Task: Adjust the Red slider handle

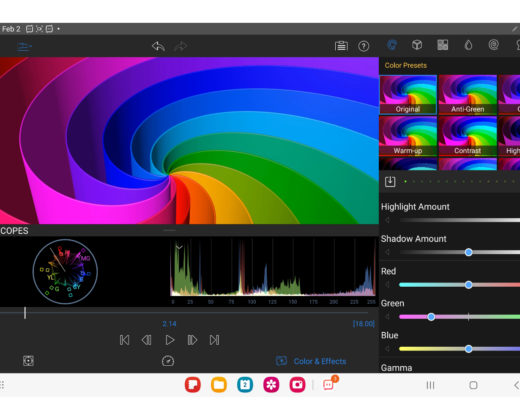Action: coord(468,285)
